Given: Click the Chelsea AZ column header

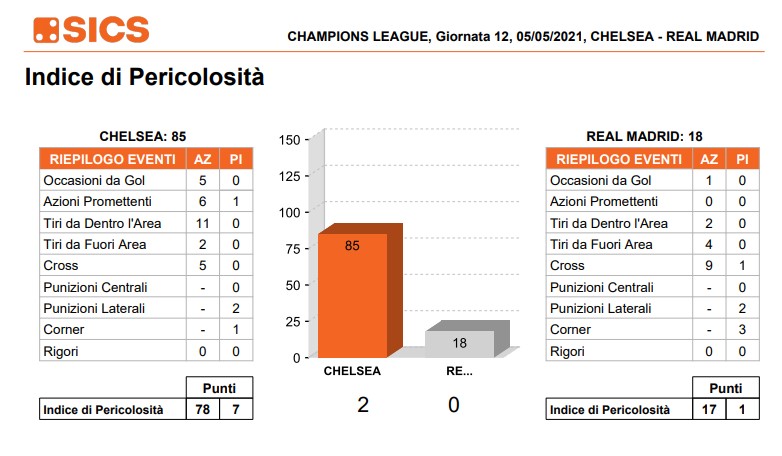Looking at the screenshot, I should [203, 159].
